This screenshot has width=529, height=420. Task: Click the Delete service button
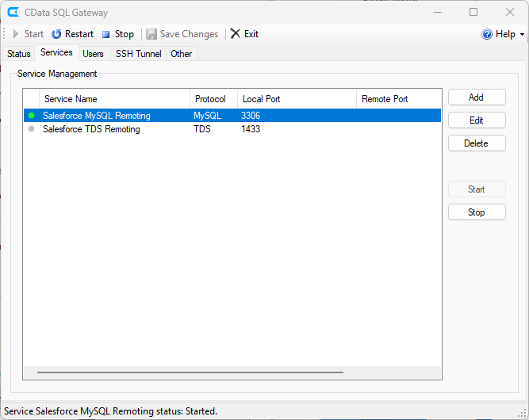click(x=476, y=143)
